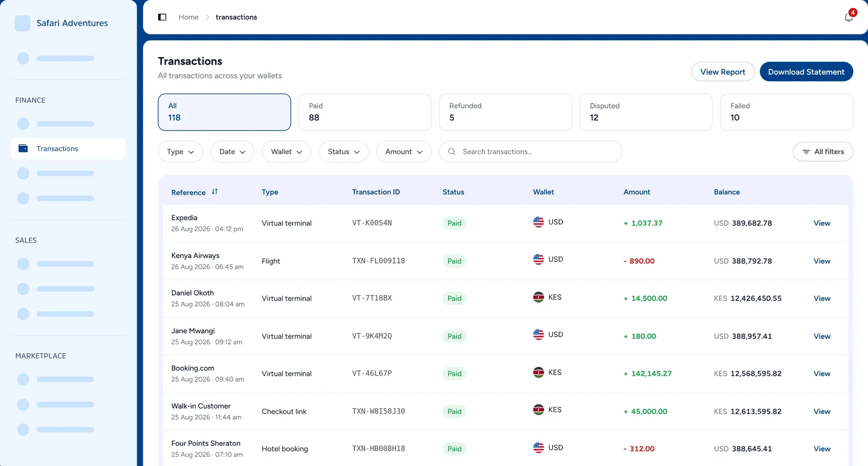This screenshot has width=868, height=466.
Task: Sort by Reference column arrows
Action: coord(214,192)
